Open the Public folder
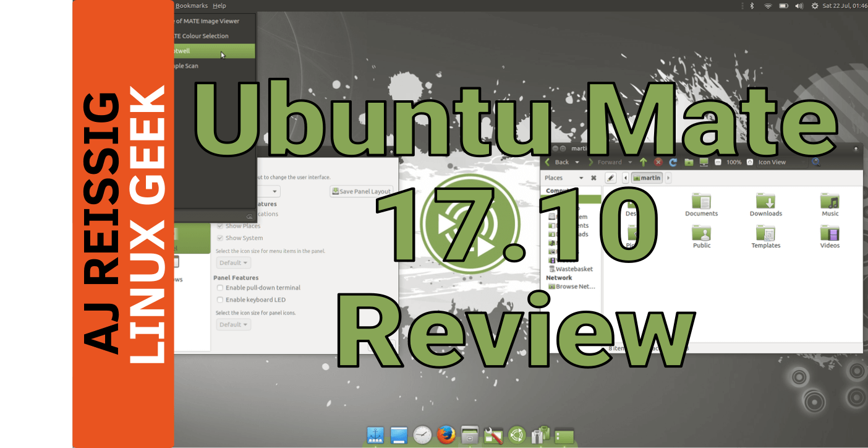Image resolution: width=868 pixels, height=448 pixels. tap(702, 237)
